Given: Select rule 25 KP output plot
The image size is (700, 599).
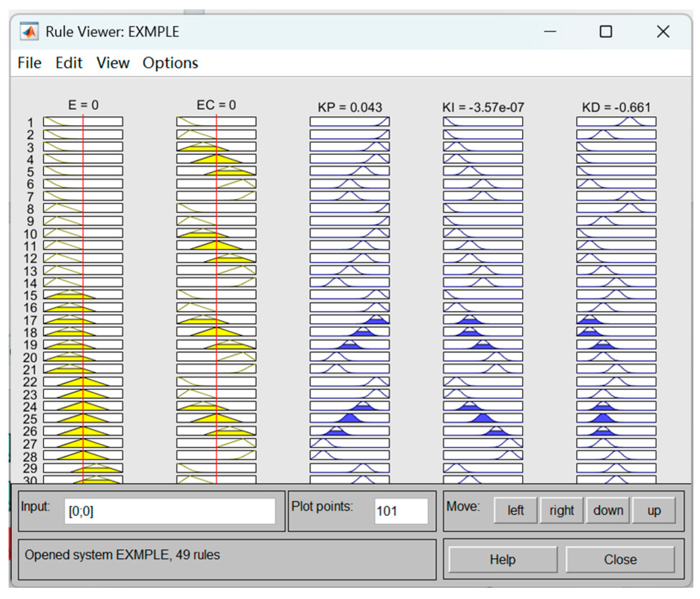Looking at the screenshot, I should tap(350, 418).
